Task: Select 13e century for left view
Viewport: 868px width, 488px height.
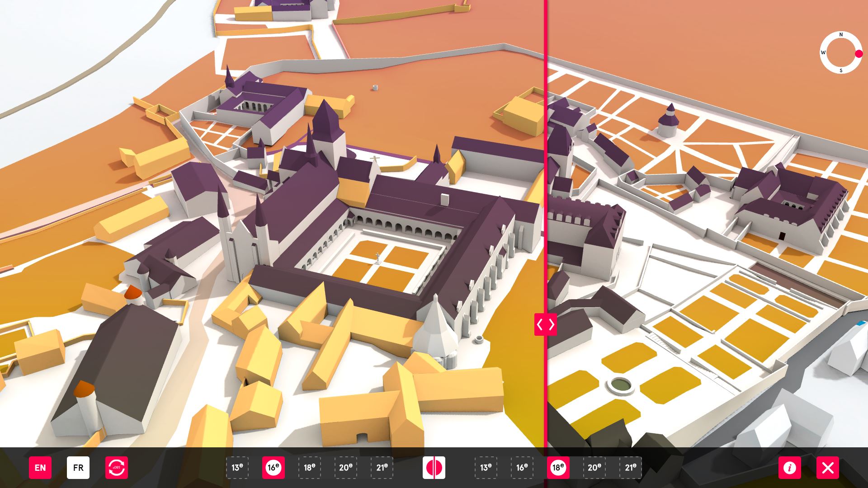Action: (237, 468)
